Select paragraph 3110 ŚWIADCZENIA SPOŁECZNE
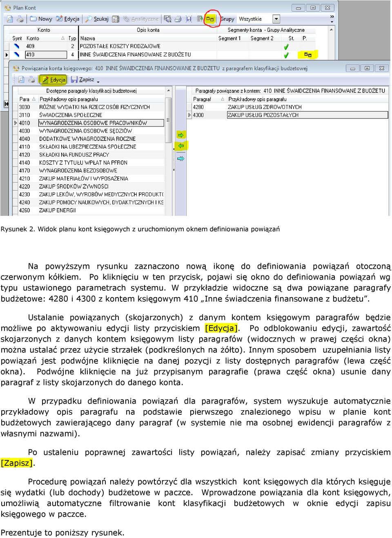 pos(91,115)
